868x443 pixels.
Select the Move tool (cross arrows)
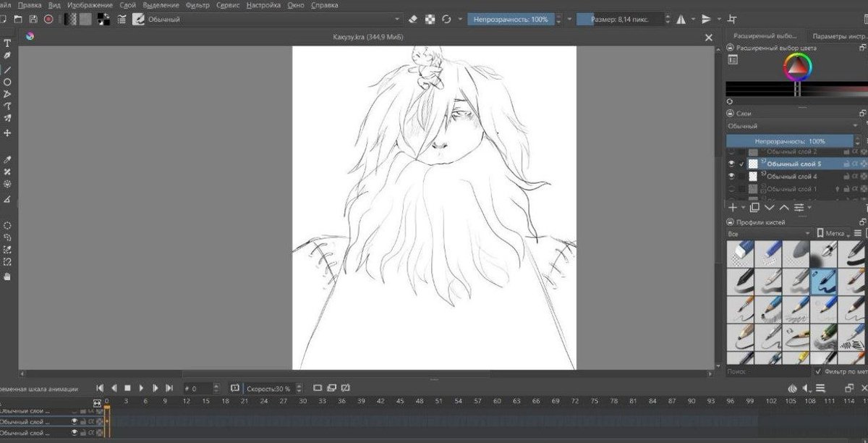pos(7,133)
